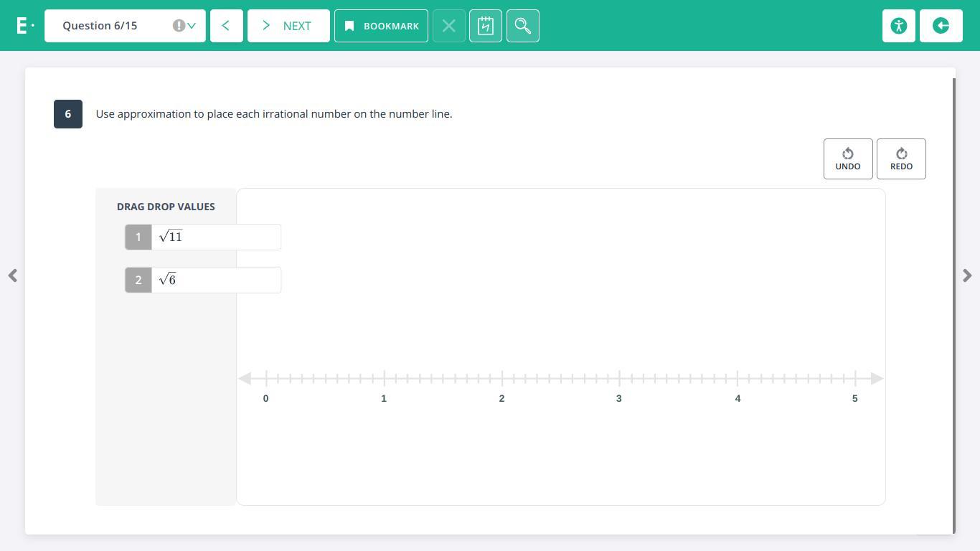This screenshot has height=551, width=980.
Task: Select the square root of 6 value
Action: 203,280
